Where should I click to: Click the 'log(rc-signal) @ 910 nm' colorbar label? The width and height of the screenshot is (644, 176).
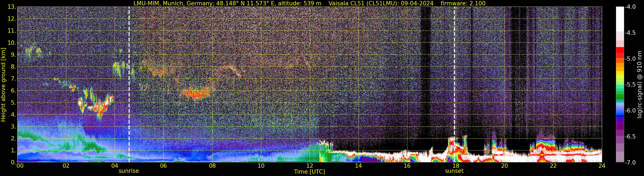(640, 85)
